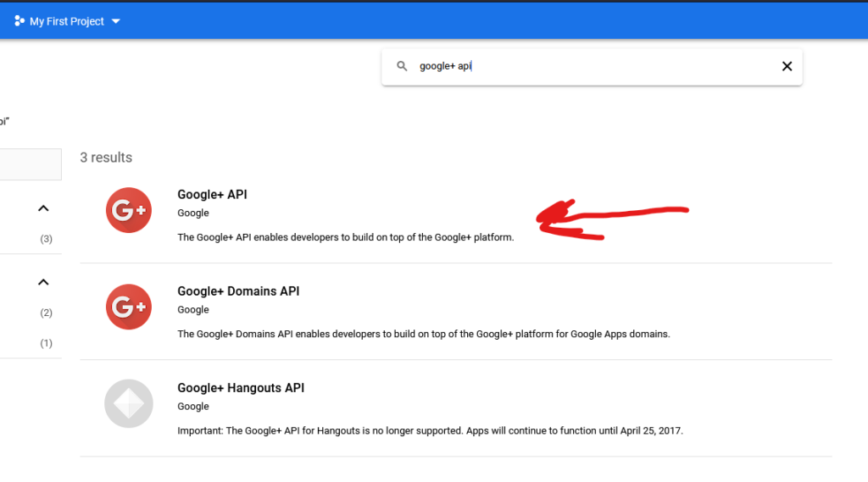Open the Google+ Domains API G+ icon
Viewport: 868px width, 482px height.
[x=129, y=307]
